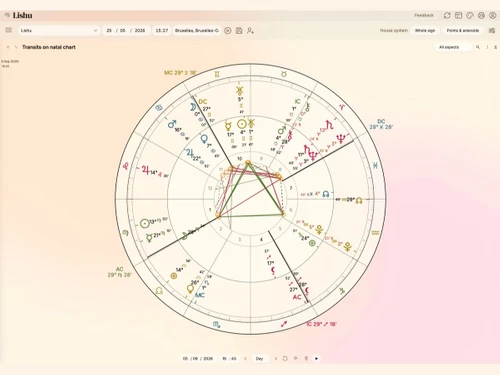Start transit animation with play button

pos(316,359)
